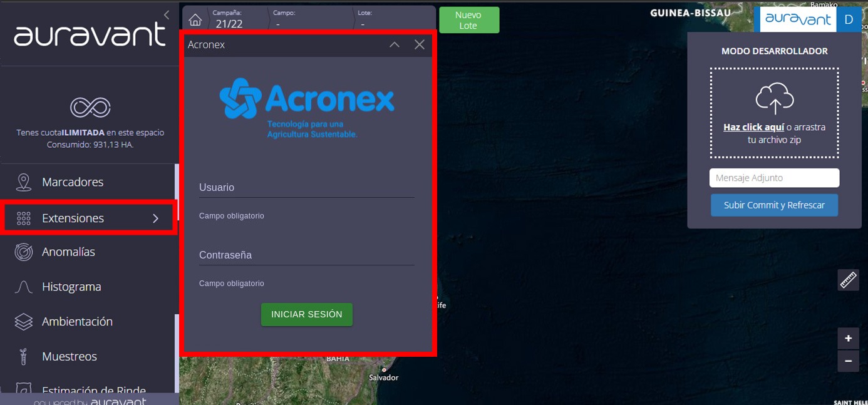Open the Extensiones menu item
This screenshot has width=868, height=405.
pos(89,218)
